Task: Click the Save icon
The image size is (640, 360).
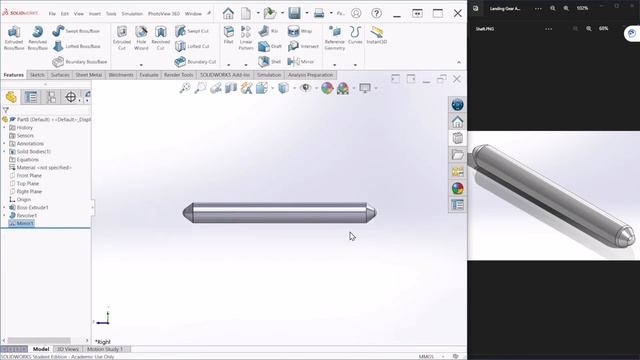Action: (x=294, y=13)
